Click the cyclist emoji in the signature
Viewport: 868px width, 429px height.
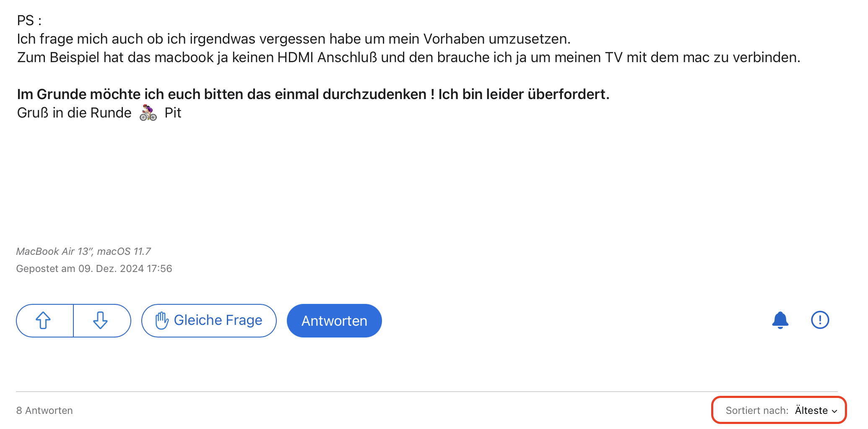tap(148, 113)
